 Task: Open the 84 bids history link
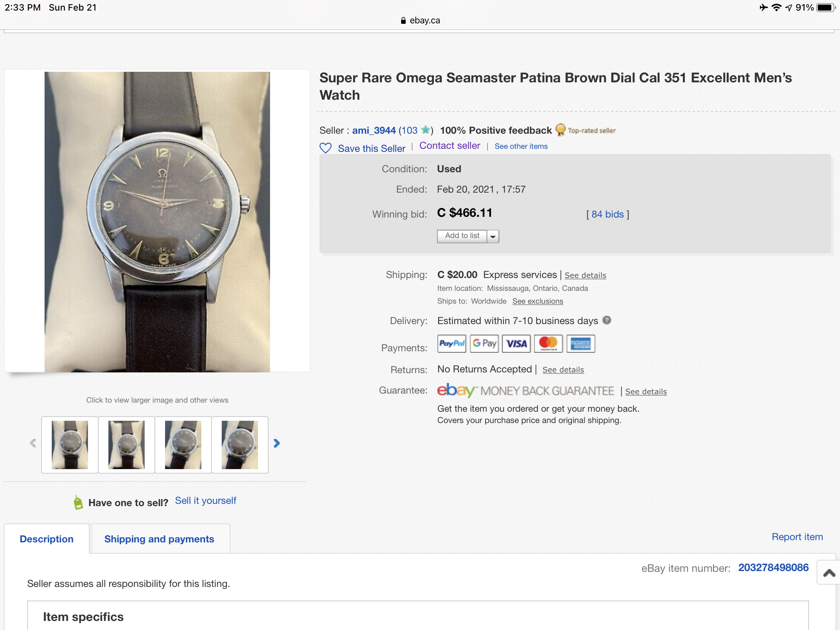(607, 214)
